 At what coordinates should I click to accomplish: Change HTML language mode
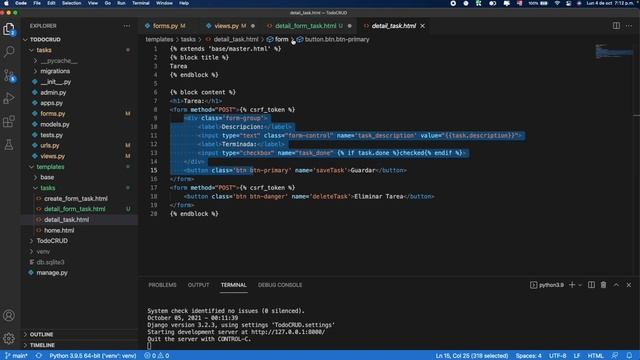(596, 356)
